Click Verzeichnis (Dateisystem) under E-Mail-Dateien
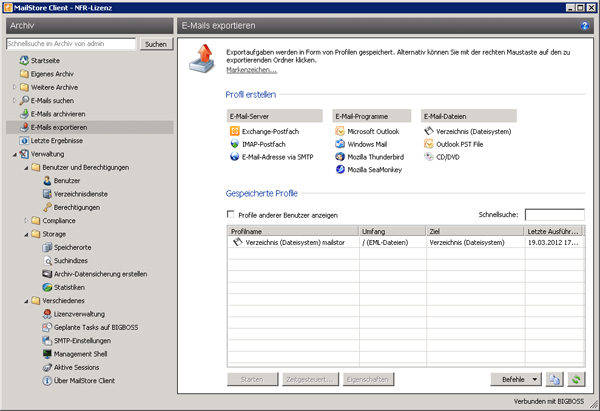 click(x=473, y=132)
